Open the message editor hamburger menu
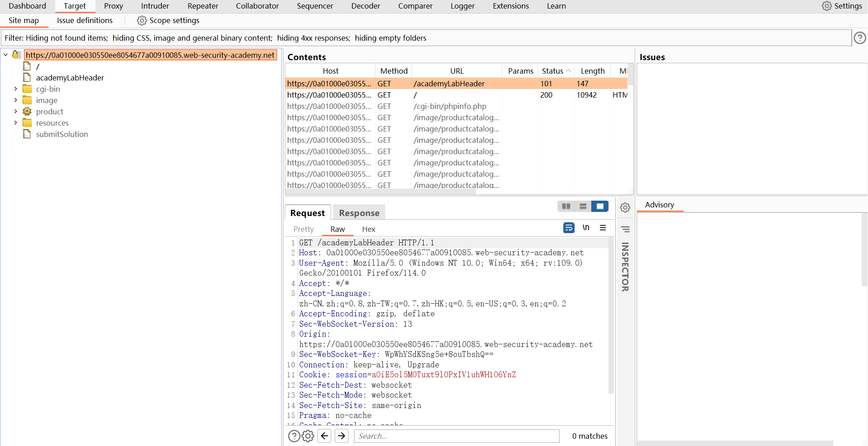The width and height of the screenshot is (868, 446). coord(603,228)
